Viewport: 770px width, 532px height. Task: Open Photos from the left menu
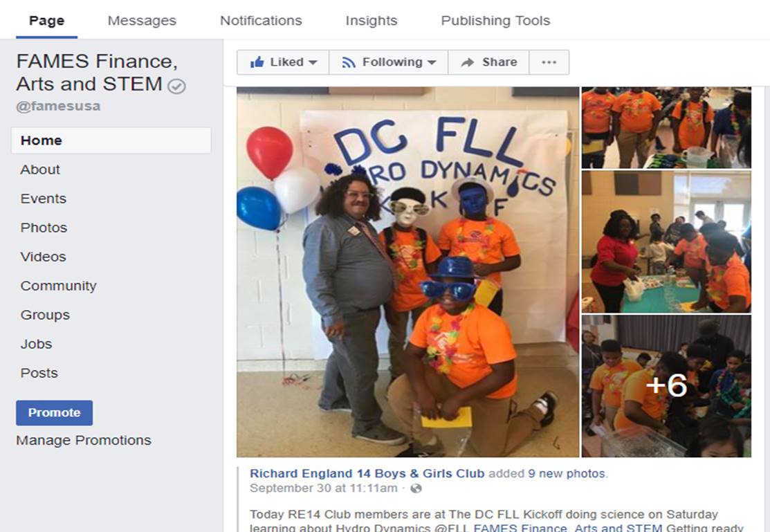click(x=44, y=228)
